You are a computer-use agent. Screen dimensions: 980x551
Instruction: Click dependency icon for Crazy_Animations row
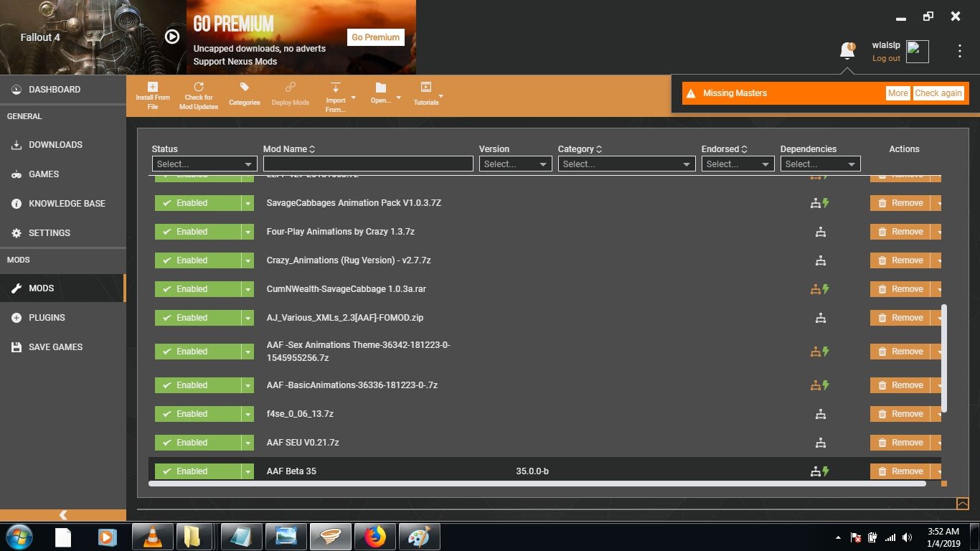821,260
